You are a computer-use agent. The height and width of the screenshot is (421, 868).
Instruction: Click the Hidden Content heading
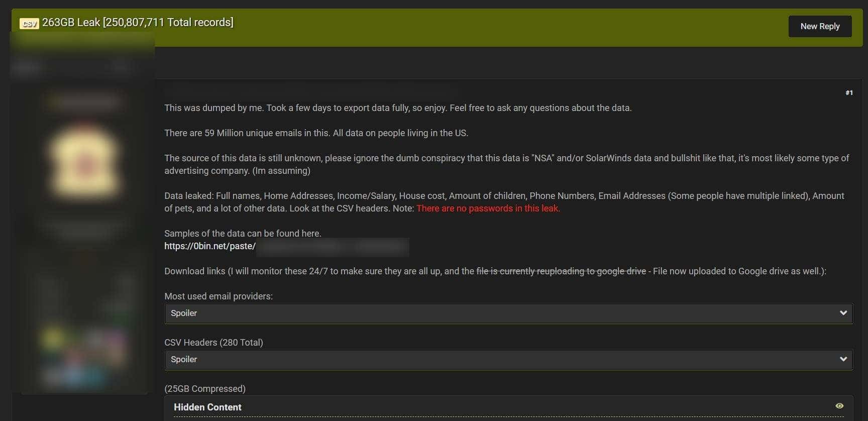[x=207, y=407]
